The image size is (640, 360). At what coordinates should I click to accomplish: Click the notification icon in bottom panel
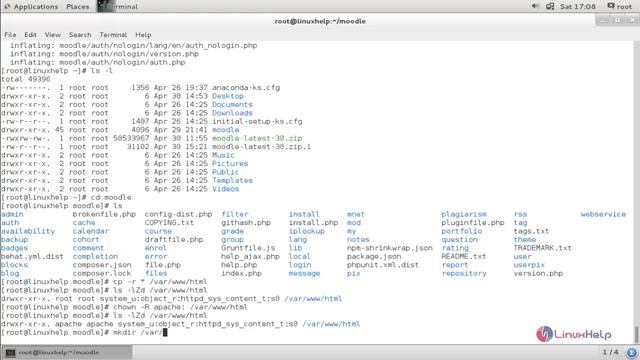pos(631,352)
